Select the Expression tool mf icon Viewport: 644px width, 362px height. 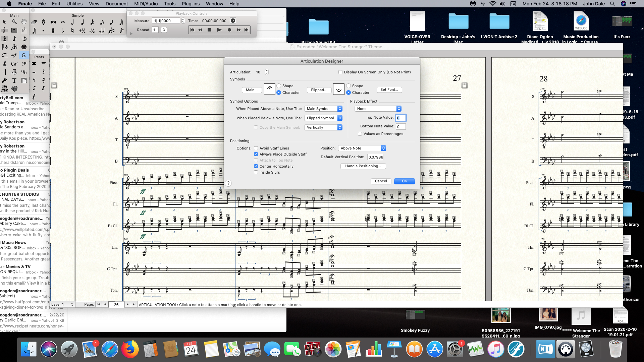[14, 55]
